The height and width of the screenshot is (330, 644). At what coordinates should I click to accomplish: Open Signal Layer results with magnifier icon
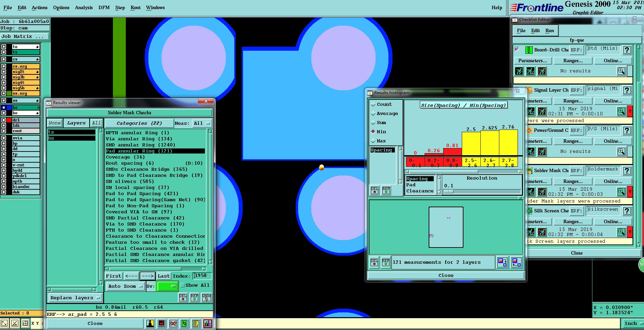(621, 111)
